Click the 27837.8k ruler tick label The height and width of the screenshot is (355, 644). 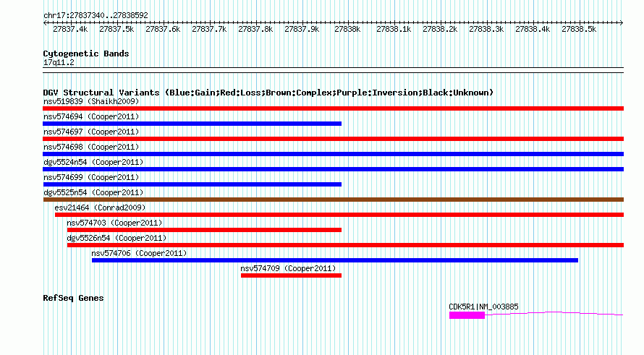(255, 29)
